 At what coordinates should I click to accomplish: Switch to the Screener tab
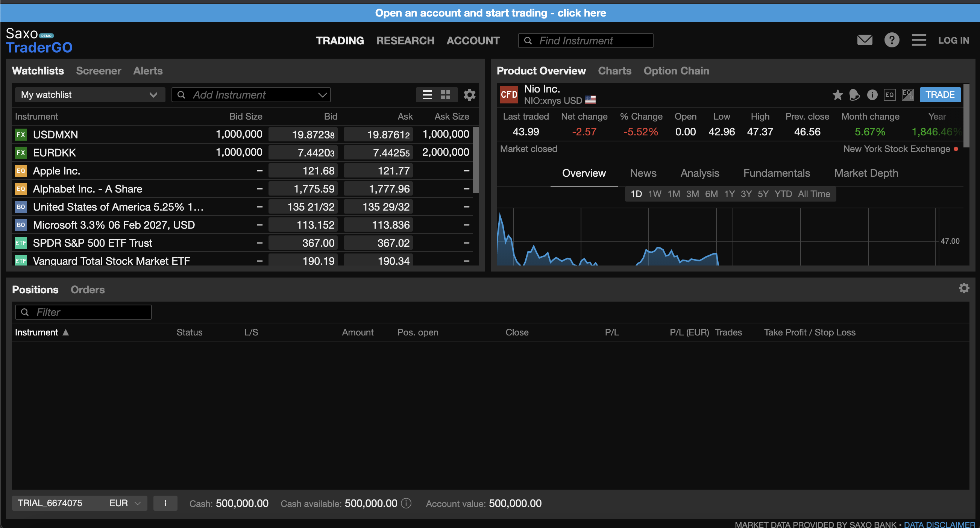pos(99,71)
